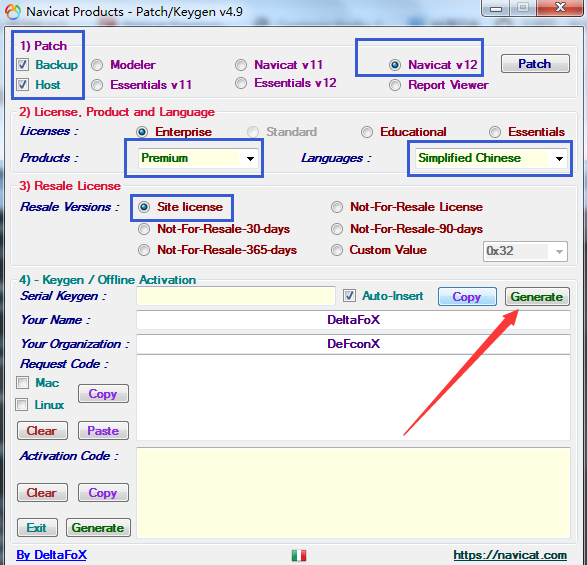Viewport: 587px width, 565px height.
Task: Click the Italian flag icon at bottom
Action: [x=299, y=555]
